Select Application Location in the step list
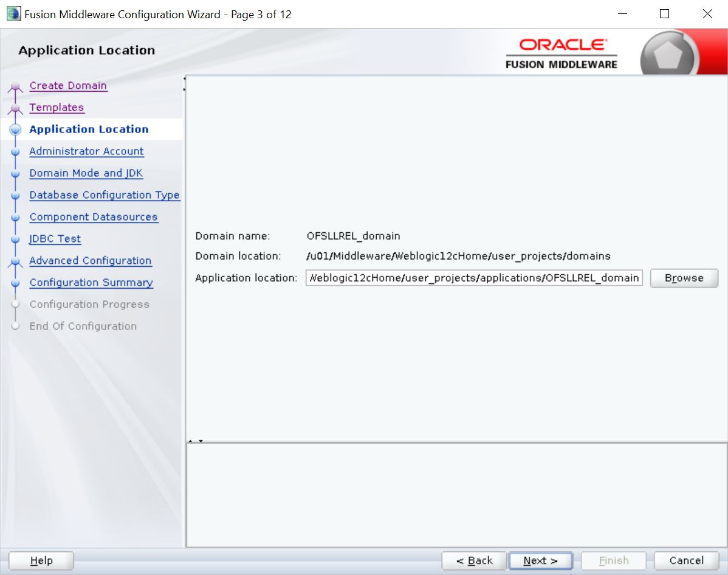This screenshot has width=728, height=575. tap(89, 129)
